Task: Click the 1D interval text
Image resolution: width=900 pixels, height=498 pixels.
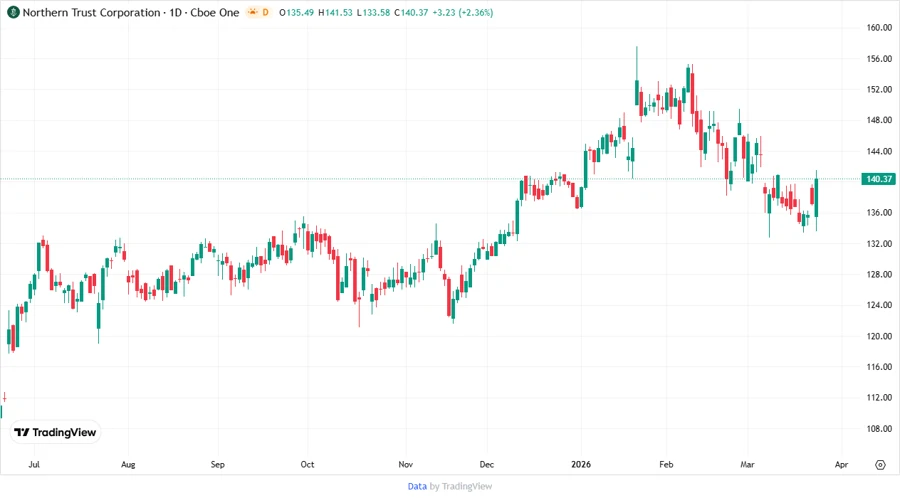Action: coord(175,13)
